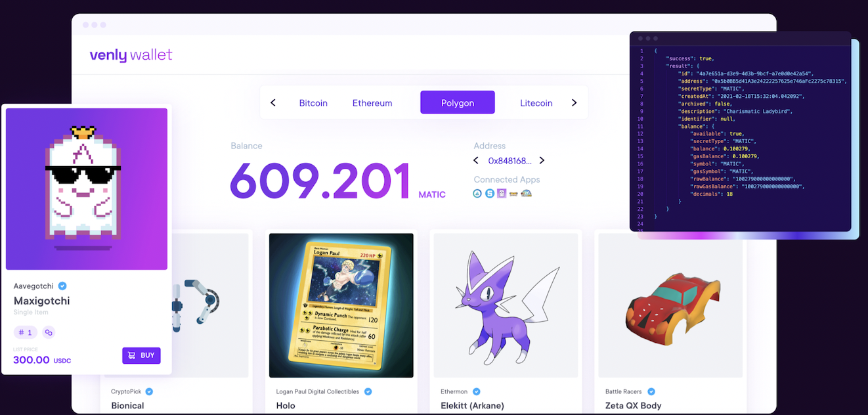Open the blue S Sandbox connected app icon
The image size is (868, 415).
point(490,194)
